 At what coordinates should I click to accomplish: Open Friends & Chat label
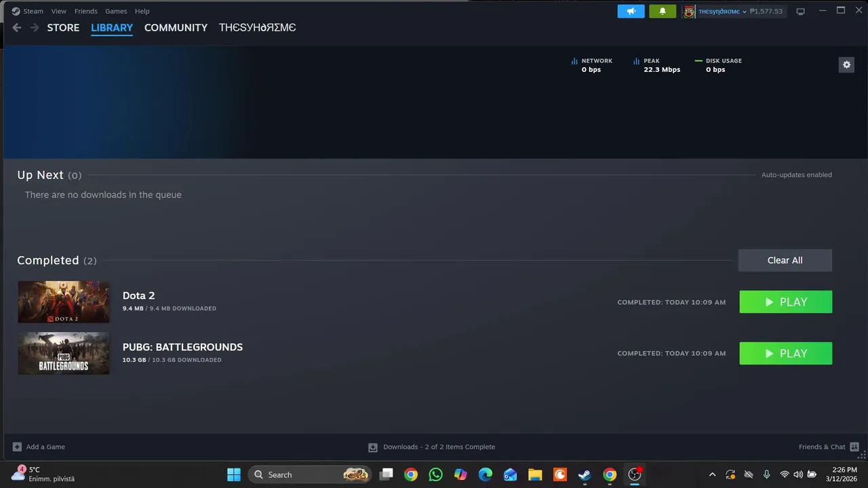pyautogui.click(x=822, y=447)
